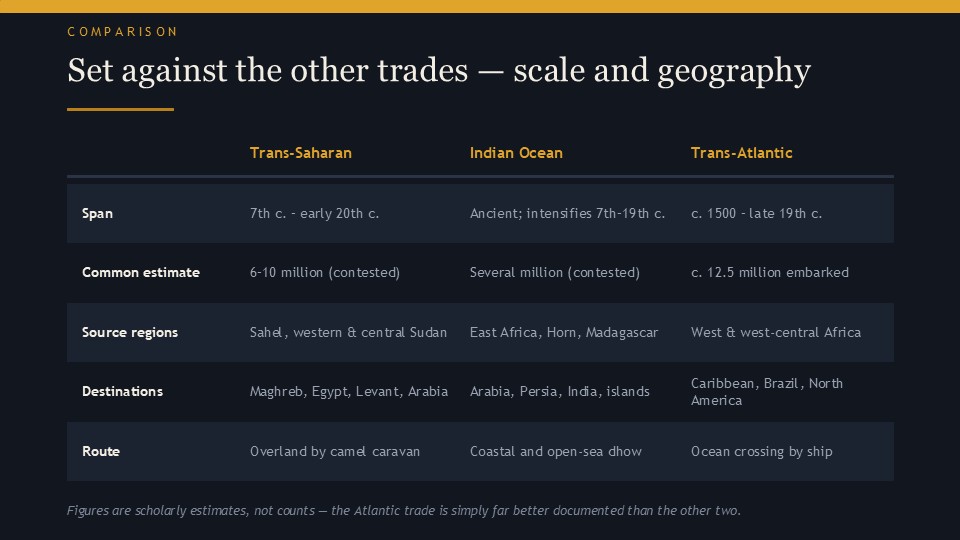960x540 pixels.
Task: Click the '7th c. - early 20th c.' cell
Action: coord(314,214)
